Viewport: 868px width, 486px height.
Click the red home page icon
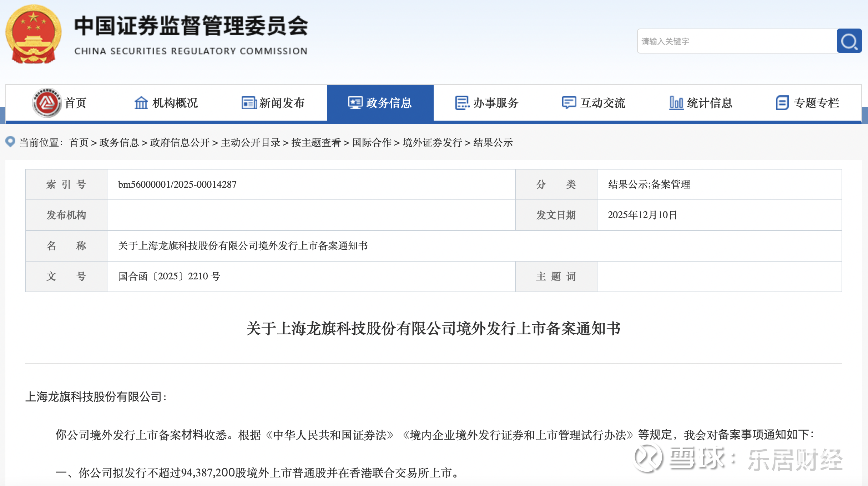46,103
